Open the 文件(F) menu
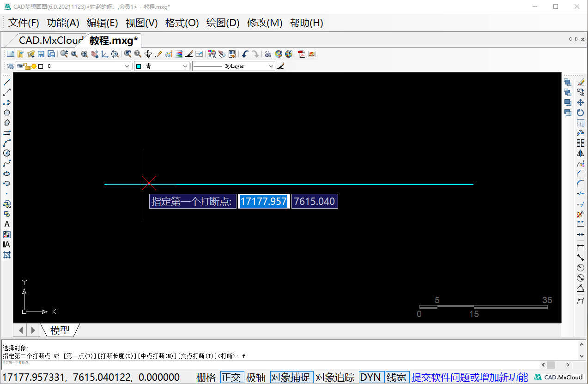This screenshot has height=384, width=588. [24, 23]
